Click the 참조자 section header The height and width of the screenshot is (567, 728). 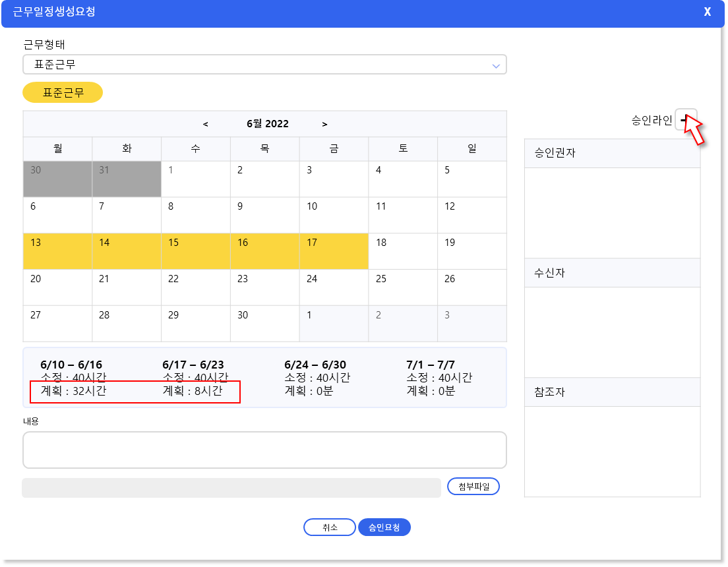click(613, 392)
